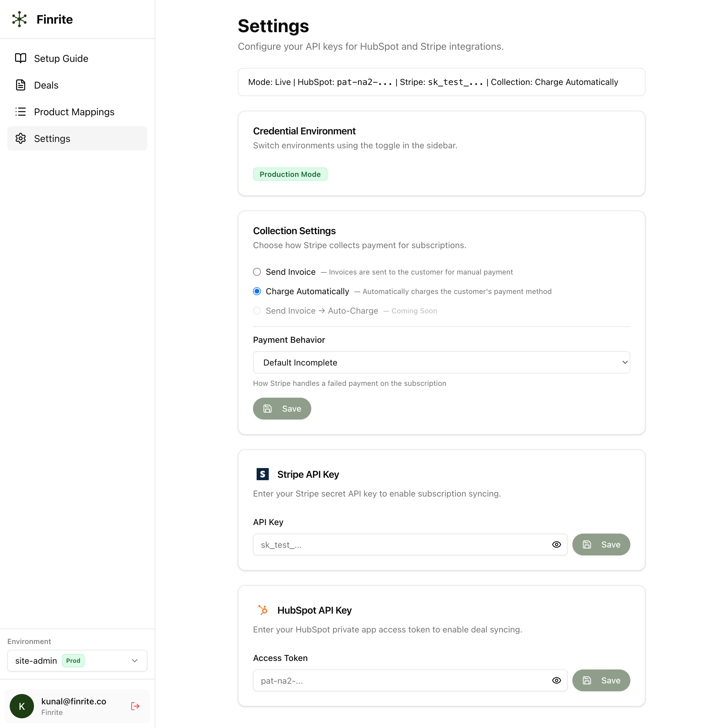Save the Collection Settings
Viewport: 728px width, 728px height.
[282, 409]
